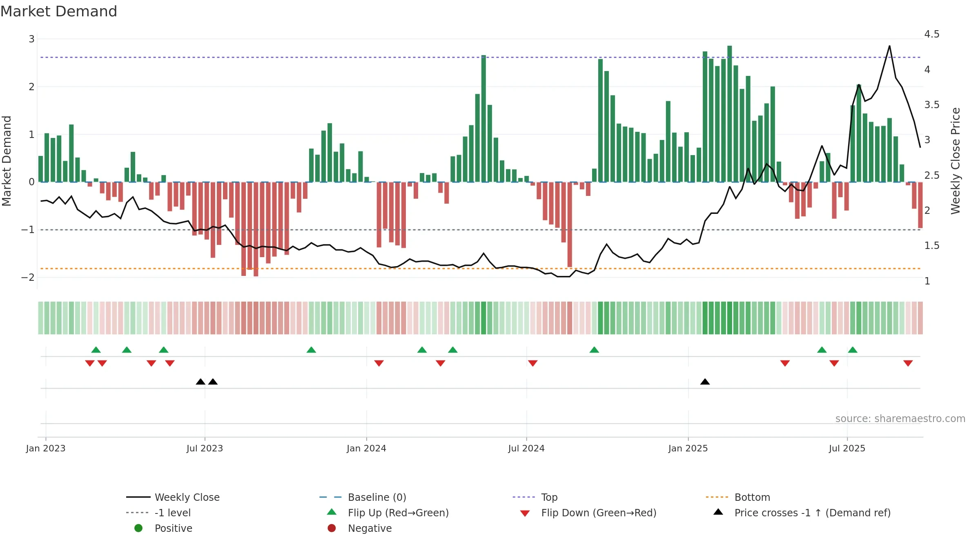Click the Jan 2023 x-axis label

coord(46,448)
